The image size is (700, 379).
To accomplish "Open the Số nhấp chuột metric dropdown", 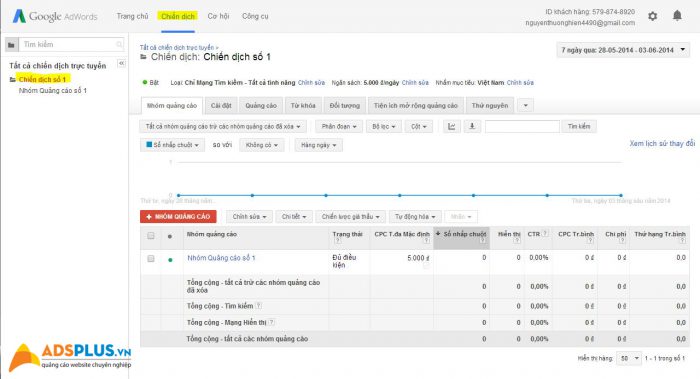I will click(172, 145).
